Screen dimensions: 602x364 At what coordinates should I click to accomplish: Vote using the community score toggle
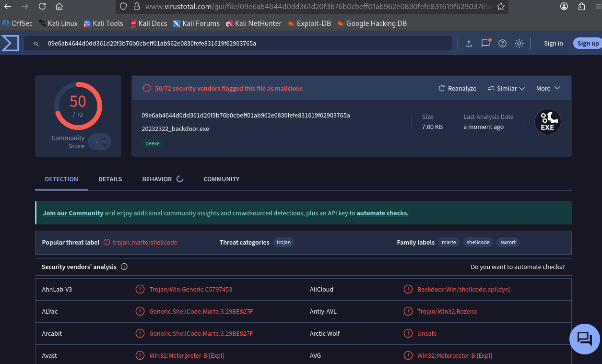click(100, 142)
